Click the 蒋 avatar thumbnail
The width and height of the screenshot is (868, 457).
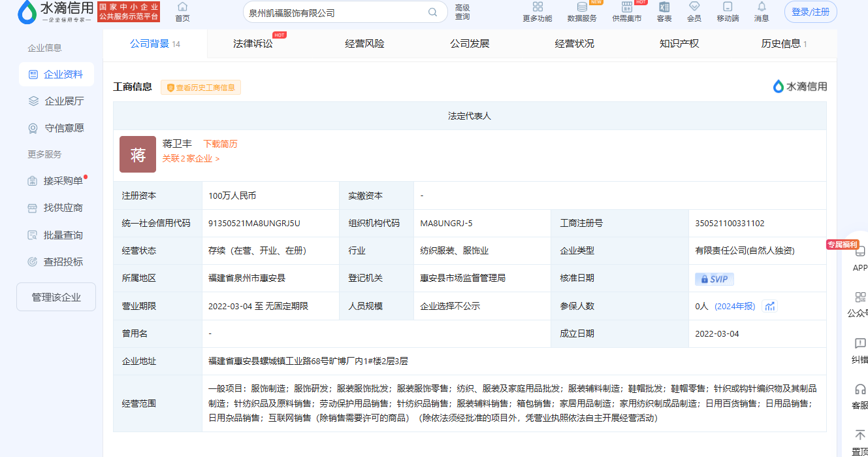[x=138, y=154]
